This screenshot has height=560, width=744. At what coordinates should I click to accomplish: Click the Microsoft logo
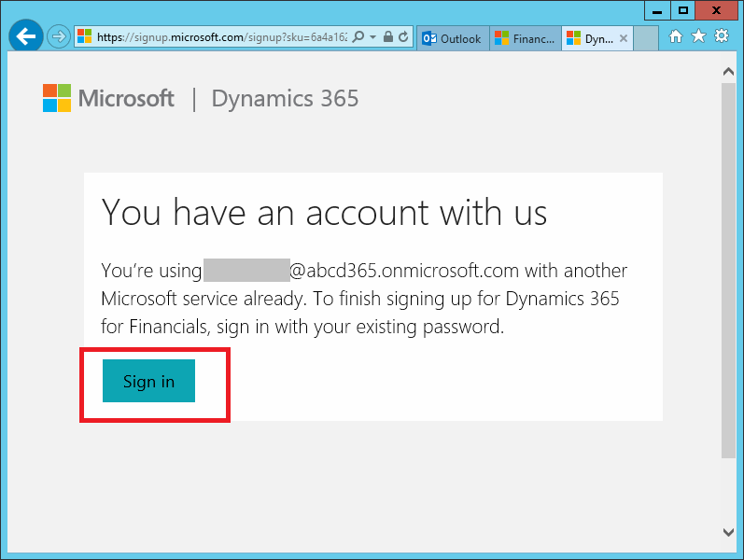(108, 98)
